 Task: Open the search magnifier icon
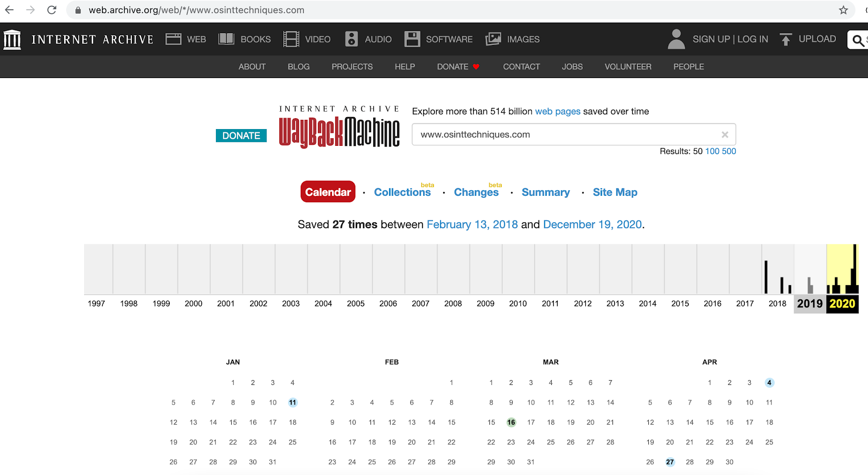coord(858,40)
